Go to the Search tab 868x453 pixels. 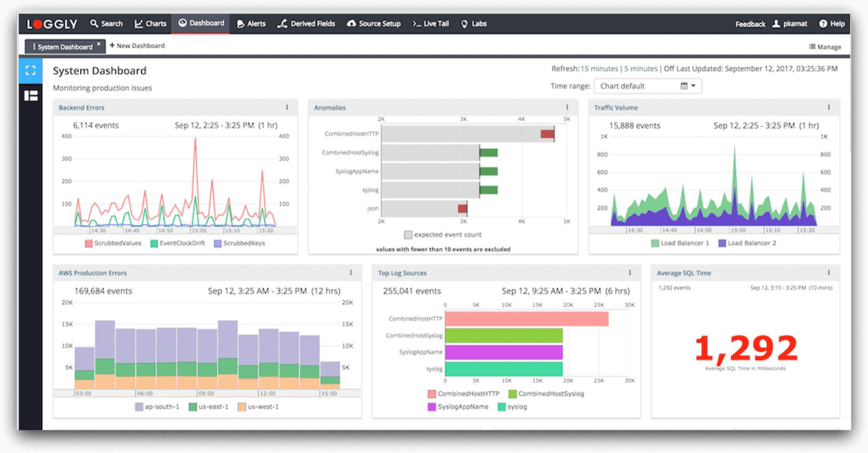coord(106,23)
